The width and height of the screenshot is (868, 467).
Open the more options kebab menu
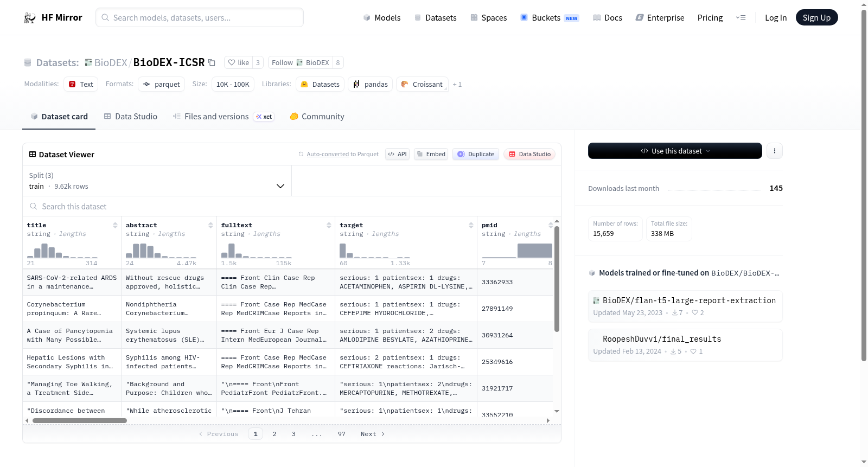tap(775, 151)
